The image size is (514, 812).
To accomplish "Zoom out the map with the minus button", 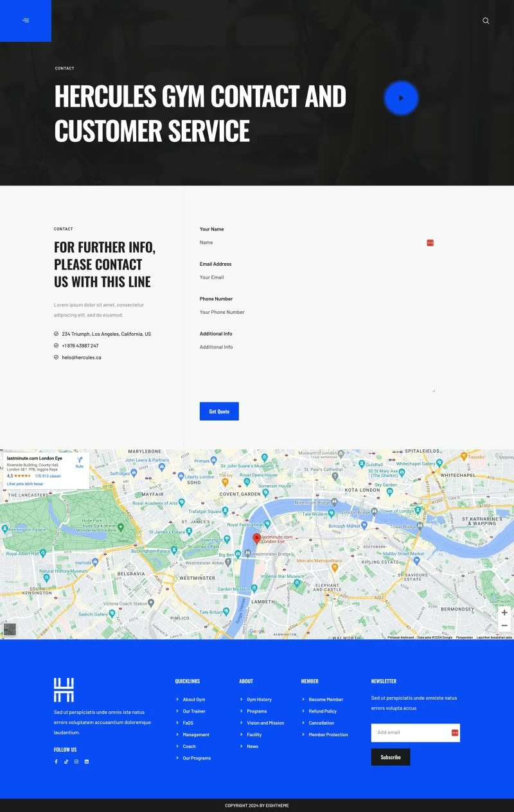I will click(x=504, y=625).
